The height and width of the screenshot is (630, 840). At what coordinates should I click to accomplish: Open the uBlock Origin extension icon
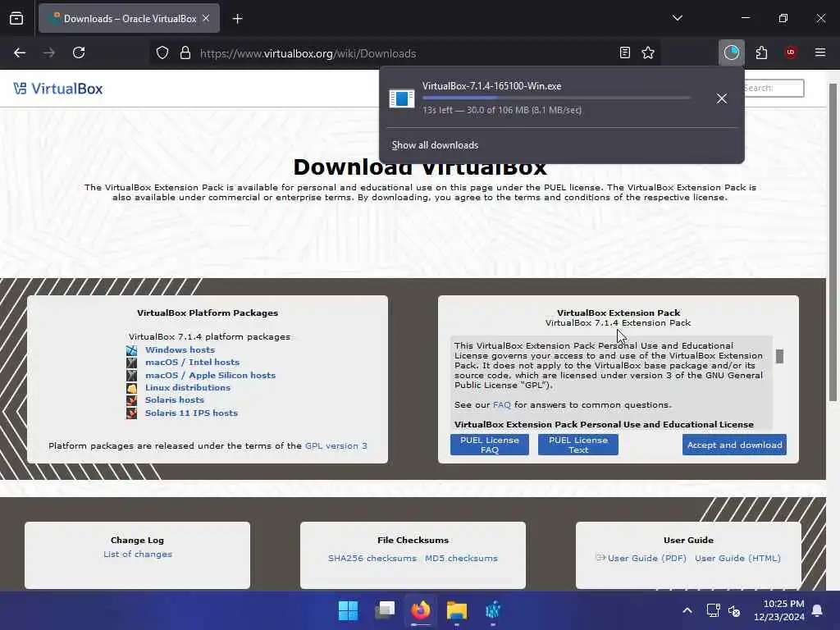791,52
